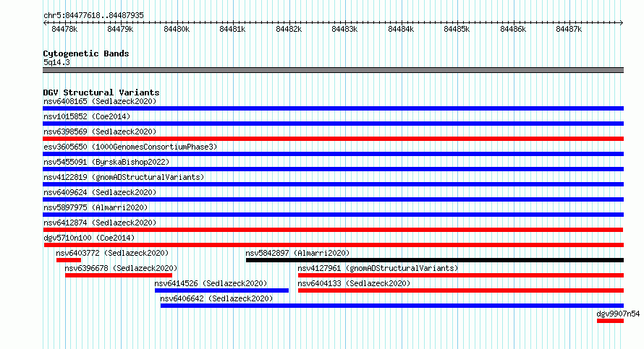Screen dimensions: 644x349
Task: Click the nsv5897975 (Almarri2020) blue bar
Action: [x=333, y=215]
